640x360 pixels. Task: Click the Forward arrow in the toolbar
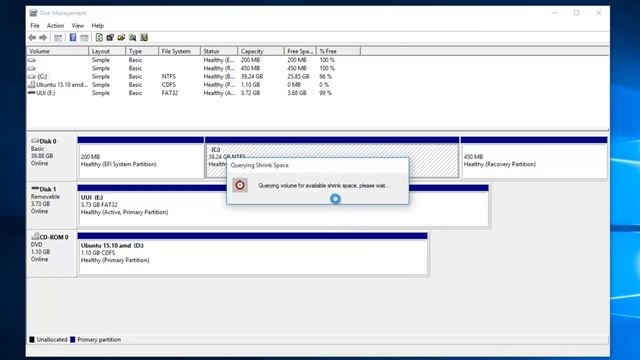pyautogui.click(x=43, y=38)
